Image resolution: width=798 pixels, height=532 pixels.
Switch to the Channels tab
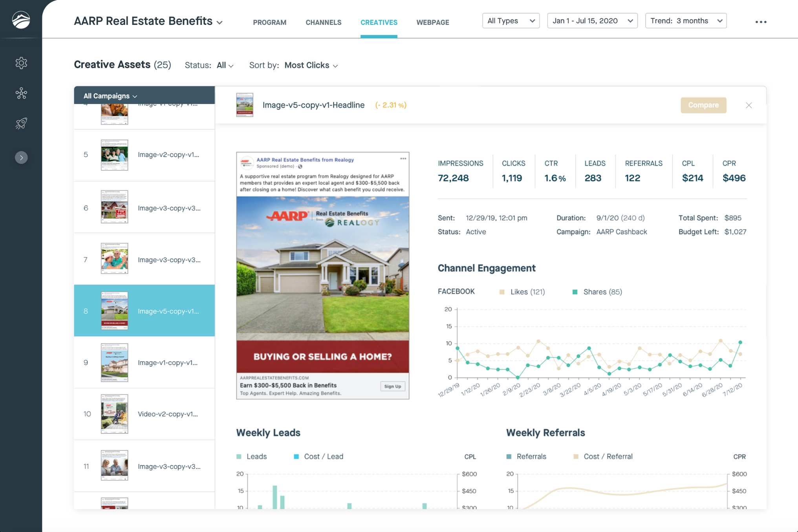pyautogui.click(x=323, y=22)
